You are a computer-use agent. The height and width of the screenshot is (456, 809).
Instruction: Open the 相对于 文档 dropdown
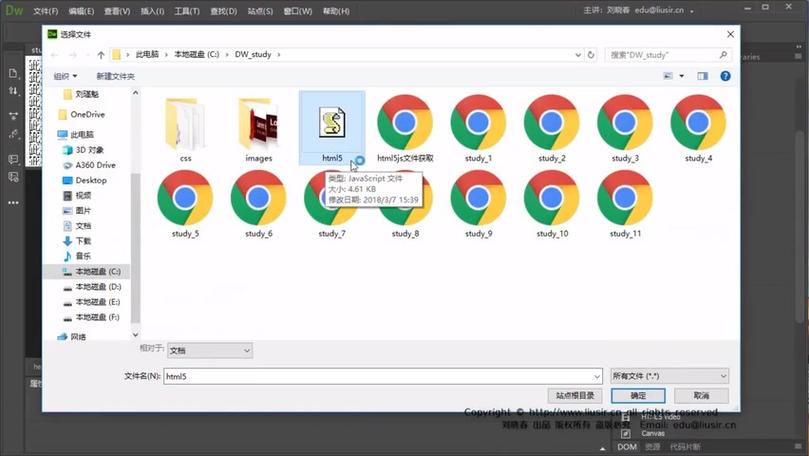(x=209, y=351)
